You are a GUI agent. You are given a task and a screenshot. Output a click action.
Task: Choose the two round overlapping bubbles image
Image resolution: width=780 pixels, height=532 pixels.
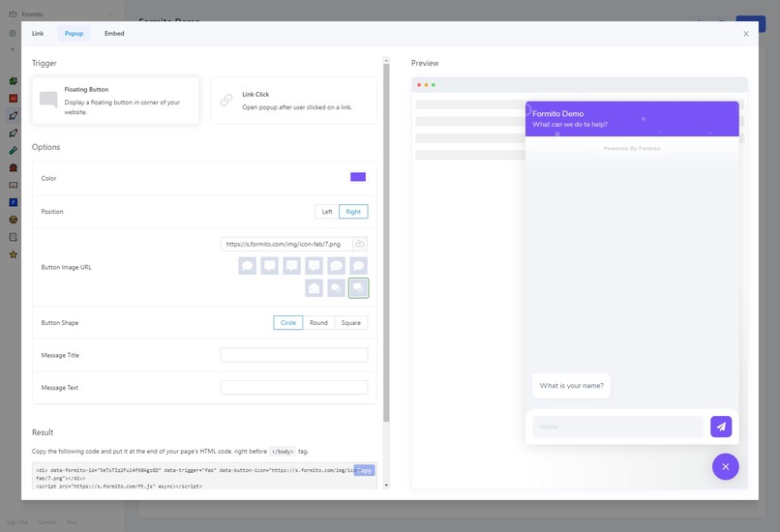(336, 288)
